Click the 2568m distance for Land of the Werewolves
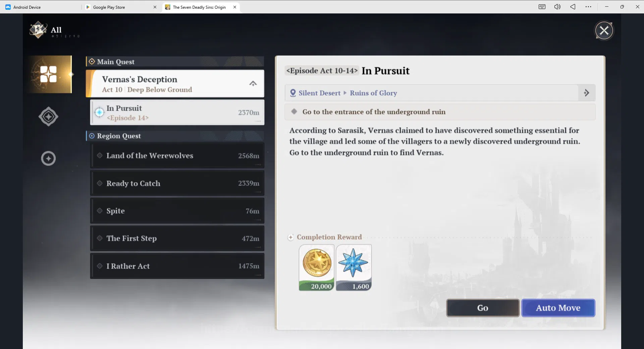 point(249,156)
